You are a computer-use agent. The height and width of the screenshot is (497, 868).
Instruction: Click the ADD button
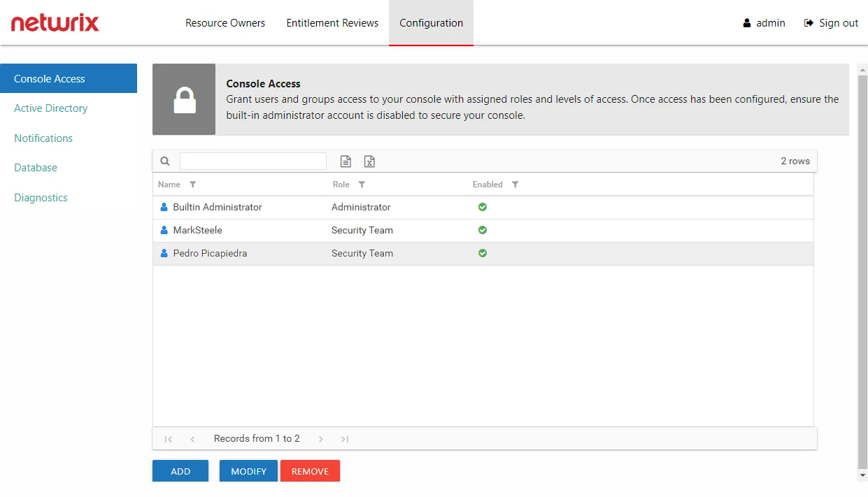point(180,471)
